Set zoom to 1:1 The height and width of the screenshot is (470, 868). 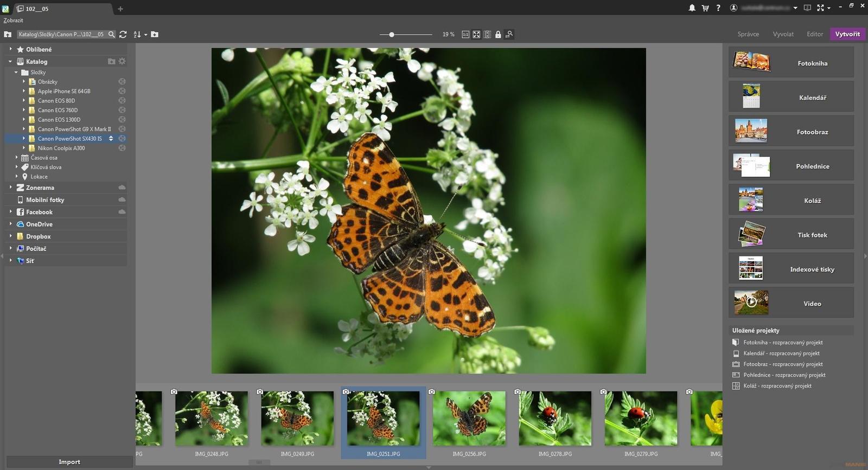pos(465,34)
